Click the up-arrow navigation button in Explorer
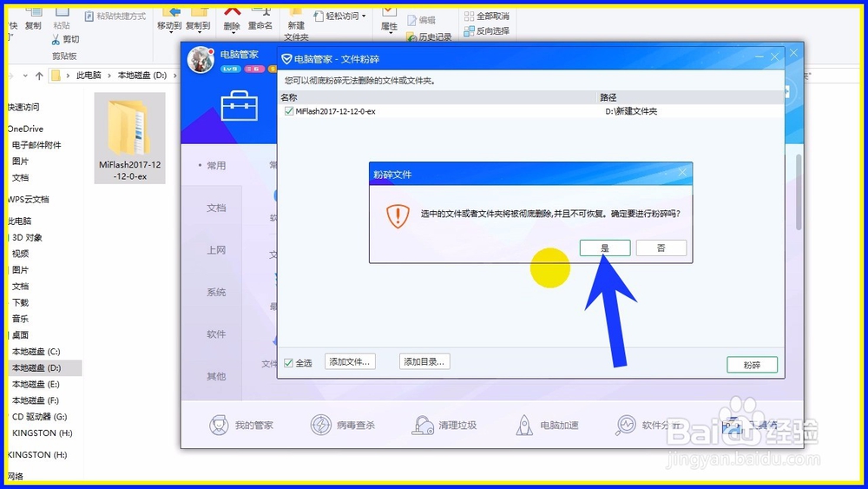 (x=39, y=76)
